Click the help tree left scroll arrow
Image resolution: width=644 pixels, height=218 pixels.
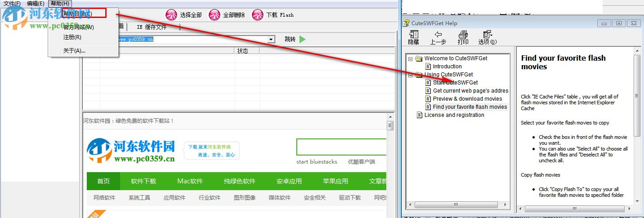(x=409, y=205)
